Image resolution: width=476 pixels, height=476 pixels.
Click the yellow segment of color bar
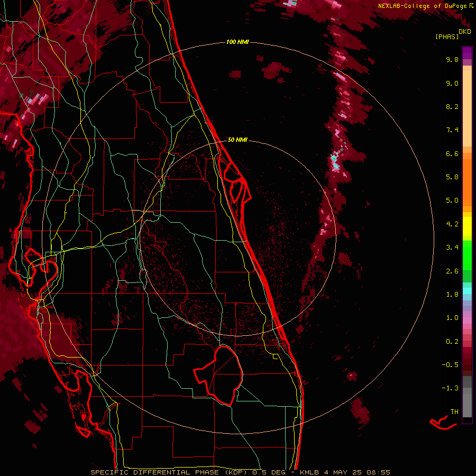point(467,226)
